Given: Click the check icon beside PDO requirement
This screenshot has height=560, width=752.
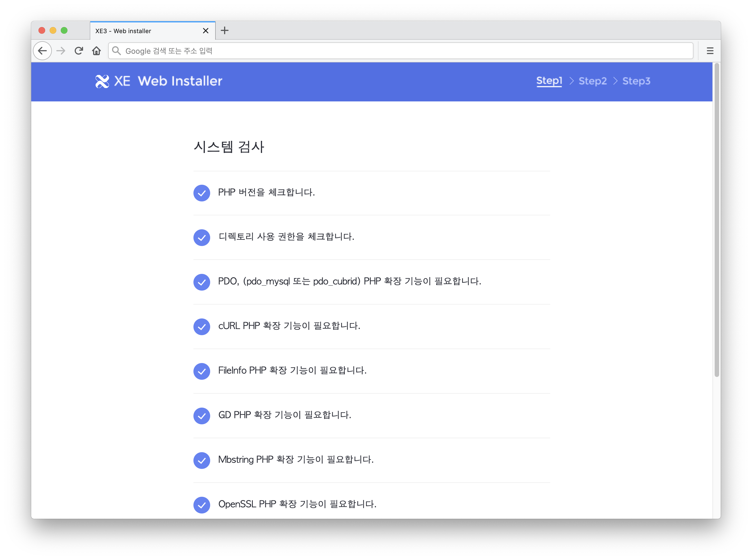Looking at the screenshot, I should click(202, 282).
